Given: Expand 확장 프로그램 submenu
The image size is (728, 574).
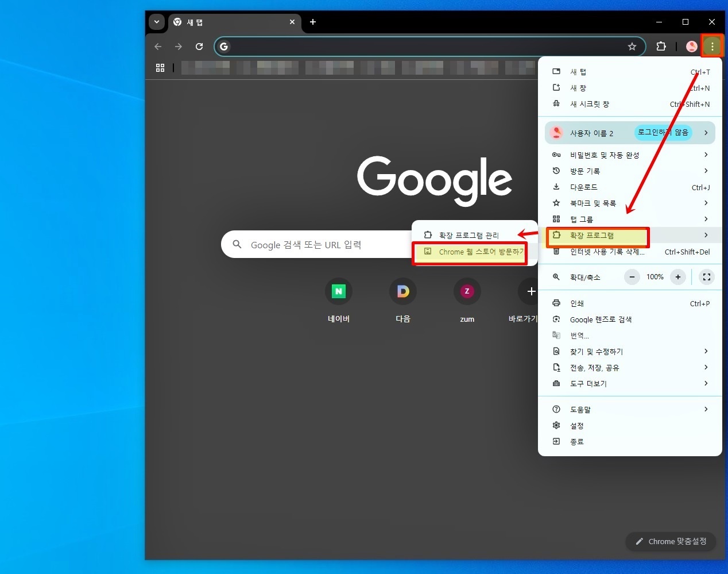Looking at the screenshot, I should 630,236.
